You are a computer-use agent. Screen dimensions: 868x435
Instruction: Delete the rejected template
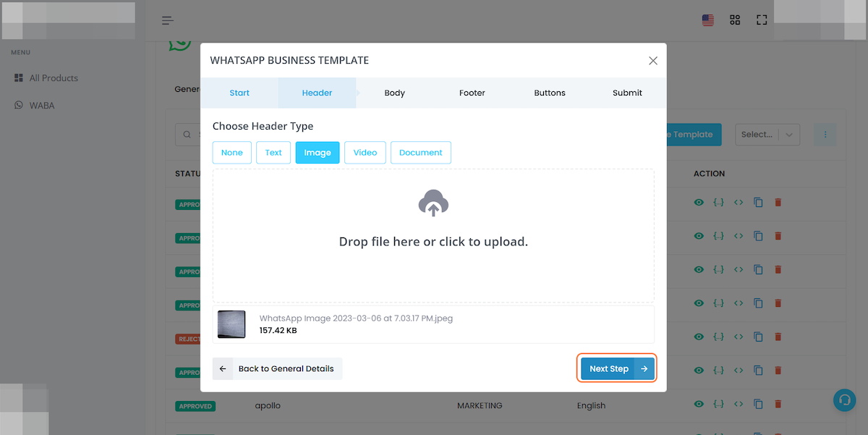coord(778,337)
